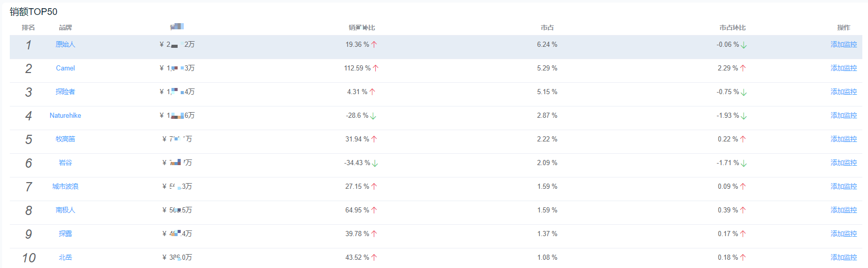Open the Camel brand link
This screenshot has height=268, width=868.
point(65,68)
